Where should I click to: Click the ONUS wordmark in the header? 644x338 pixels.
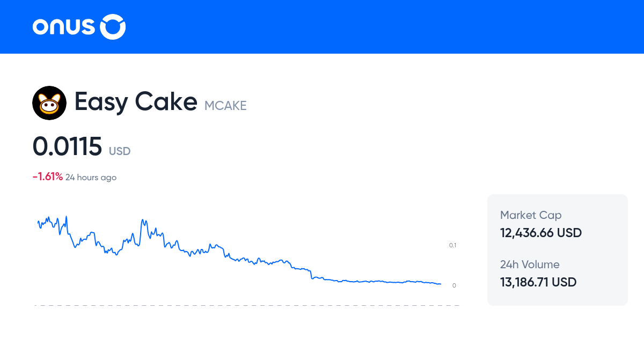click(64, 26)
